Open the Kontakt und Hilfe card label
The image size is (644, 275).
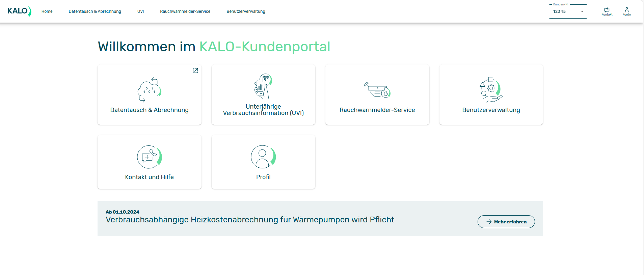coord(150,177)
